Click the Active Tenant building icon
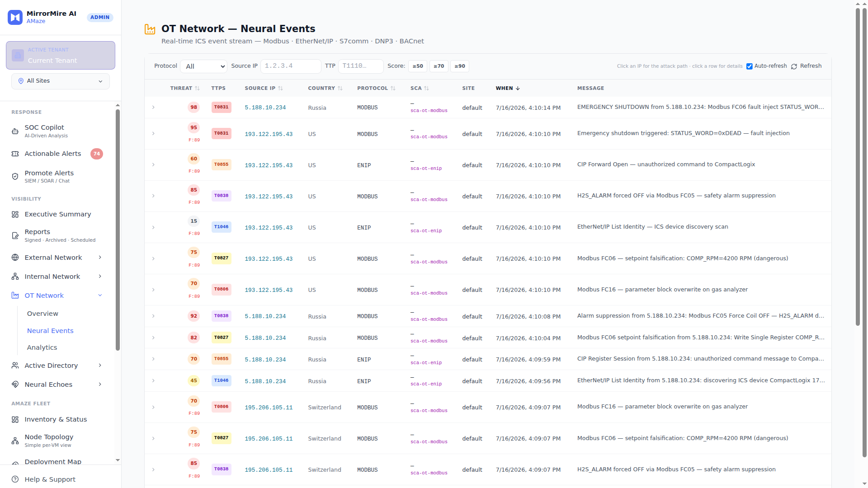The image size is (868, 488). click(18, 55)
